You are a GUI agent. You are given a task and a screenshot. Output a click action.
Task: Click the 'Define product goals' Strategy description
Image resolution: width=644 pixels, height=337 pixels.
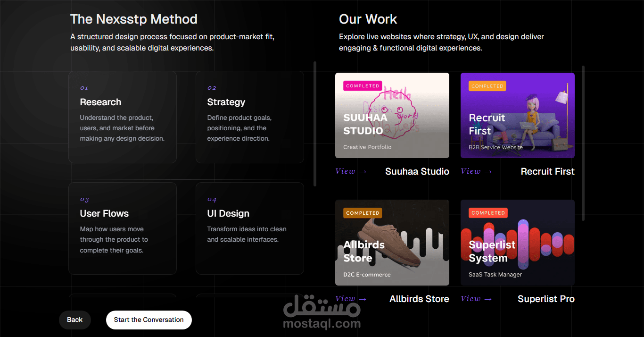click(x=239, y=128)
